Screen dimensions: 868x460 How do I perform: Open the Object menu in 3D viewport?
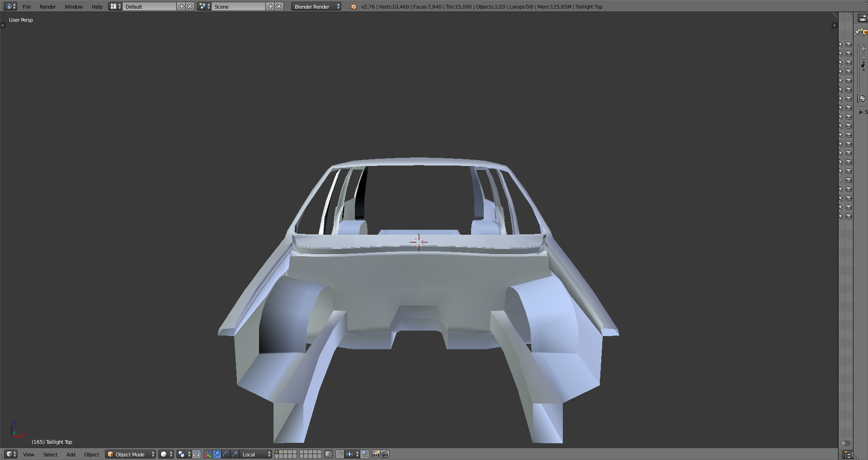tap(91, 455)
